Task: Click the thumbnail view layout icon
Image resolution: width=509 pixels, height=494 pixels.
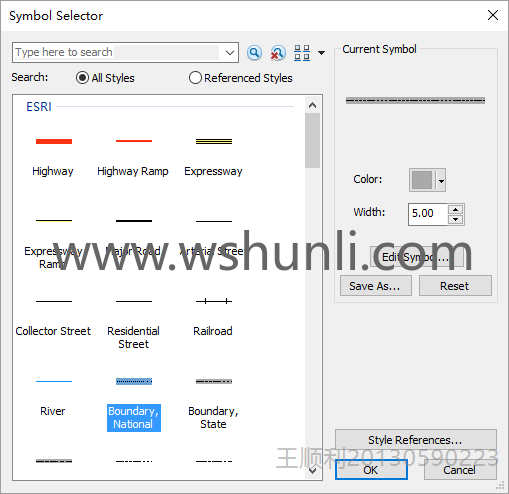Action: [x=302, y=53]
